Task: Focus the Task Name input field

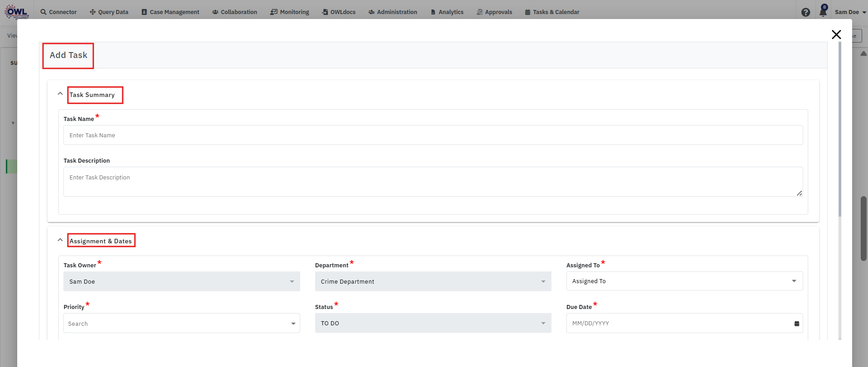Action: pyautogui.click(x=433, y=135)
